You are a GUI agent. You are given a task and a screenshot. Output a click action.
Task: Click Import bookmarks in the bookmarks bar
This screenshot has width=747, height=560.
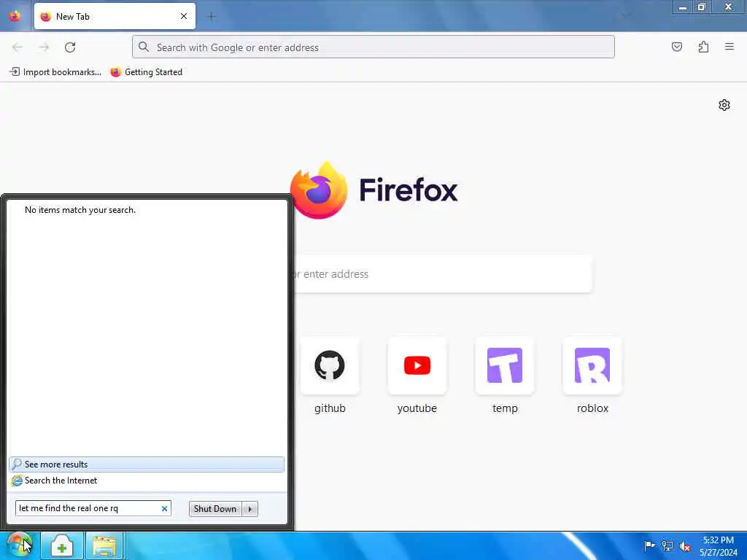[x=55, y=72]
